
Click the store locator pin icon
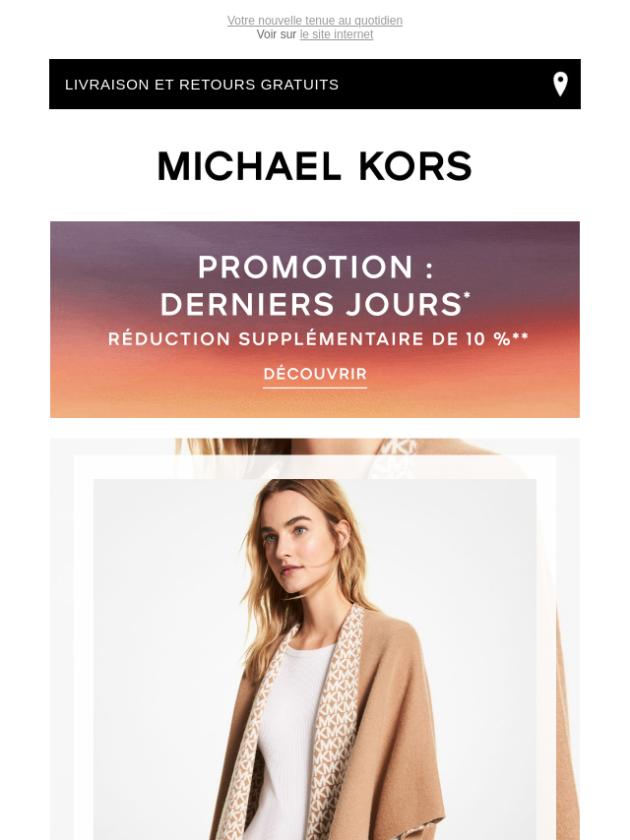(x=560, y=85)
